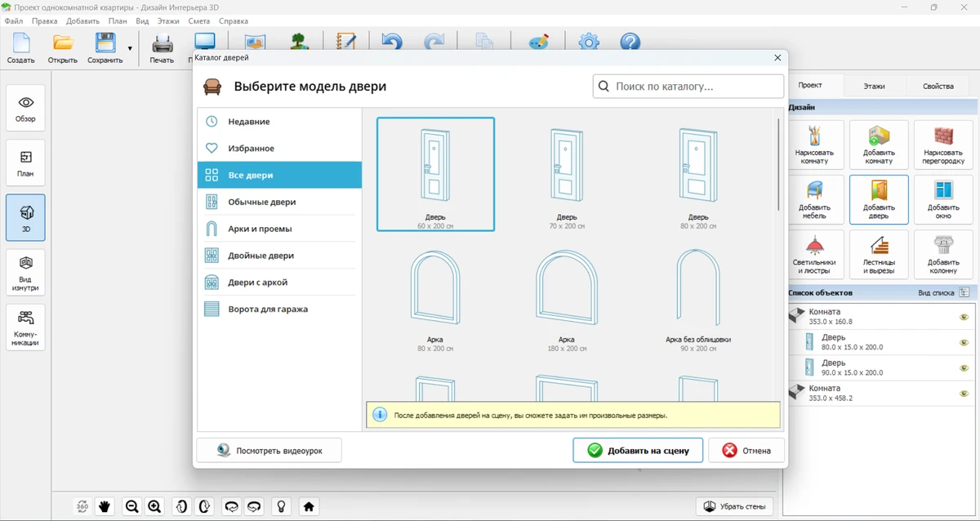Screen dimensions: 980x521
Task: Click the 360 rotation icon
Action: click(x=82, y=506)
